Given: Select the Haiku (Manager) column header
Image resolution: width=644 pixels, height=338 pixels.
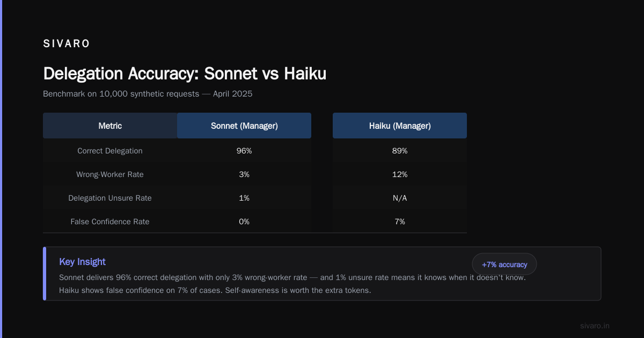Looking at the screenshot, I should tap(400, 126).
